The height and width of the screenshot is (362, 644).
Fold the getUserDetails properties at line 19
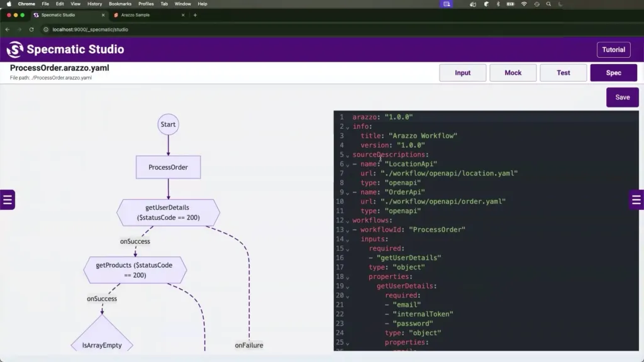[x=348, y=287]
